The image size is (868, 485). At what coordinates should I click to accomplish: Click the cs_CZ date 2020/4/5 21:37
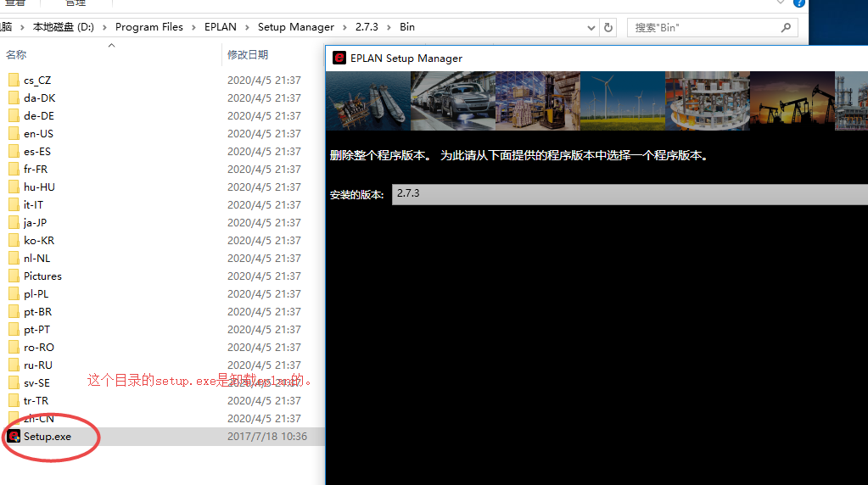[x=264, y=81]
